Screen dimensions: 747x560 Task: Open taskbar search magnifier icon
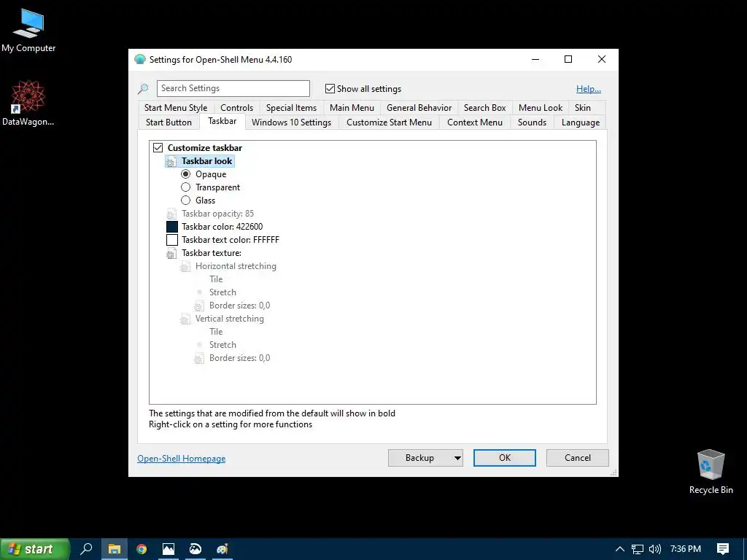click(86, 549)
